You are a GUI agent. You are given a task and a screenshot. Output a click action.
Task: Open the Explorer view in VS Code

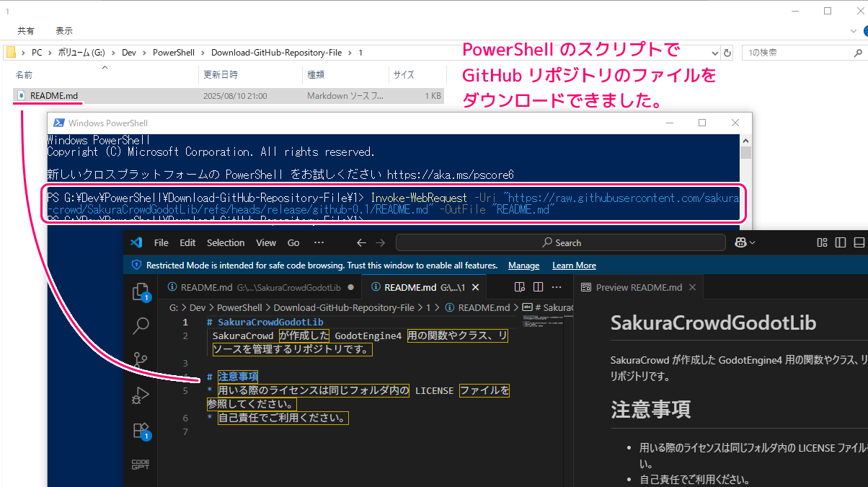click(141, 291)
